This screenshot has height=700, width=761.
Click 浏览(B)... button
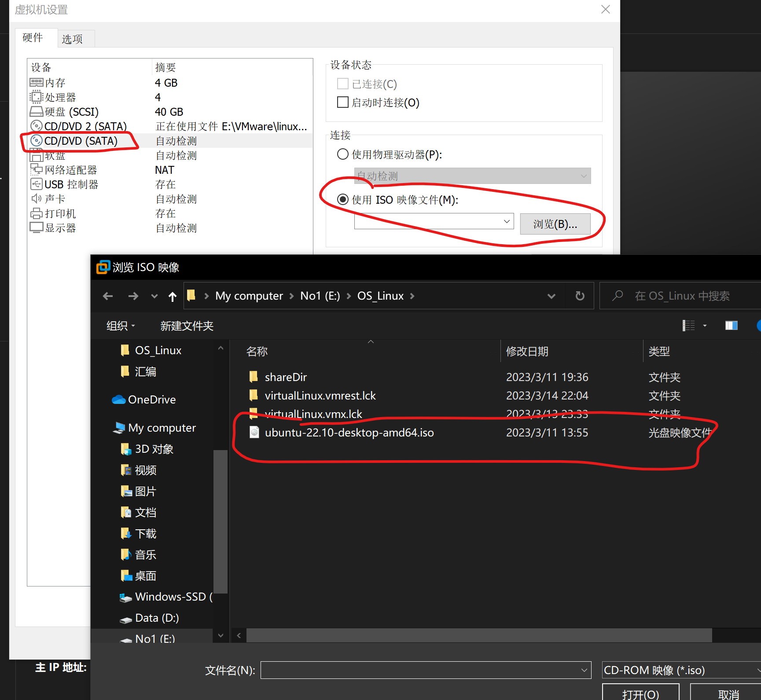coord(555,224)
